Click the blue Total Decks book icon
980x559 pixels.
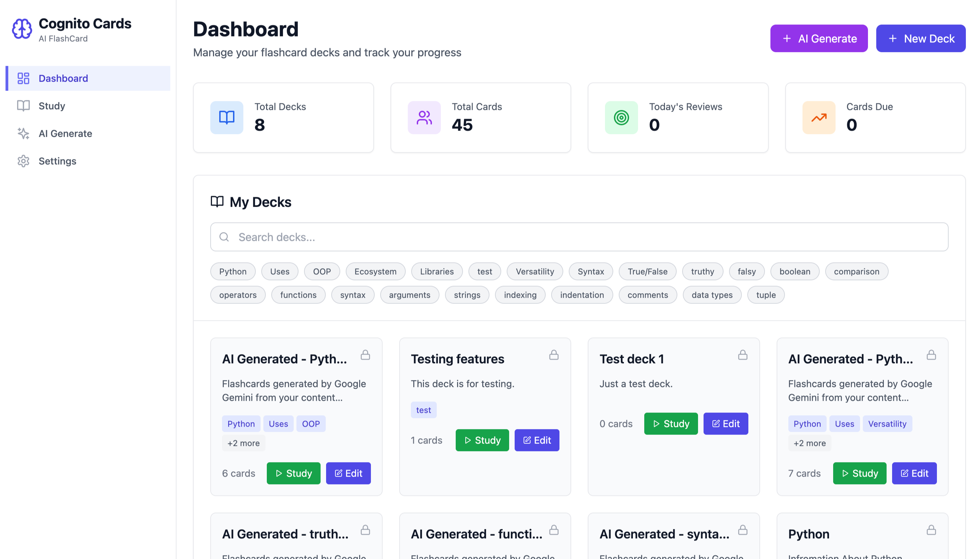pos(226,118)
